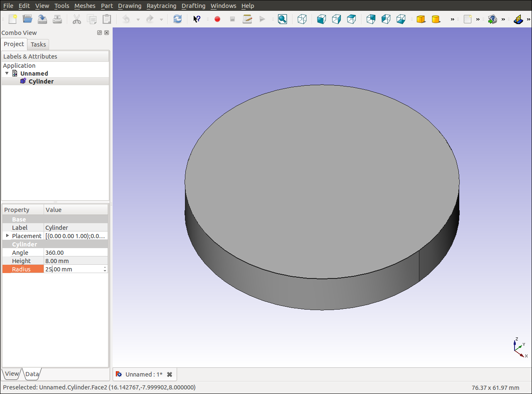This screenshot has height=394, width=532.
Task: Open the Drafting menu
Action: (x=193, y=6)
